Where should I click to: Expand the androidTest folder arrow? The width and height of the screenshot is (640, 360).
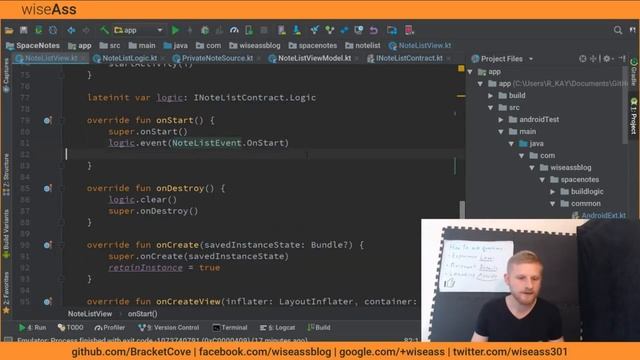[501, 120]
